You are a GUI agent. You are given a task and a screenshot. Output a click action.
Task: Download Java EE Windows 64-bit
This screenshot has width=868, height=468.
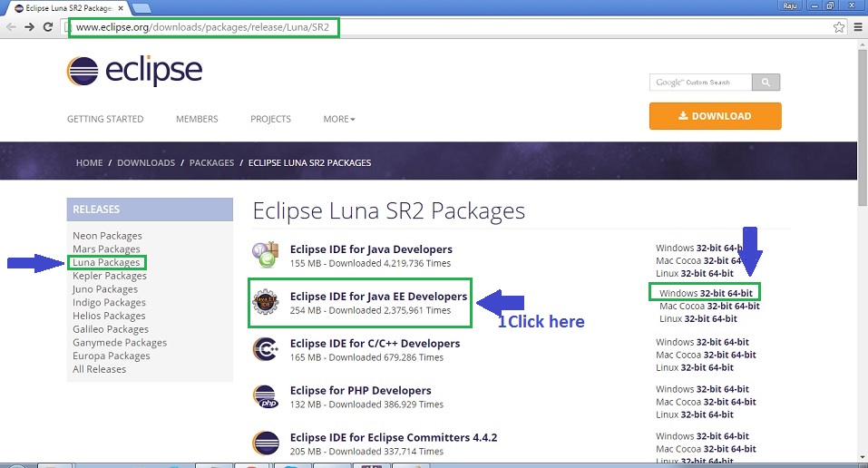740,293
